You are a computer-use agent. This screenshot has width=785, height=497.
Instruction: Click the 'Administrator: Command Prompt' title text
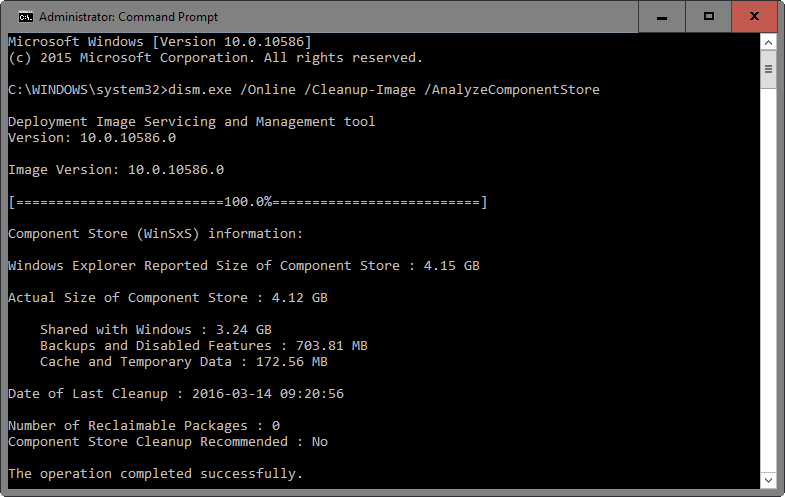[x=132, y=16]
